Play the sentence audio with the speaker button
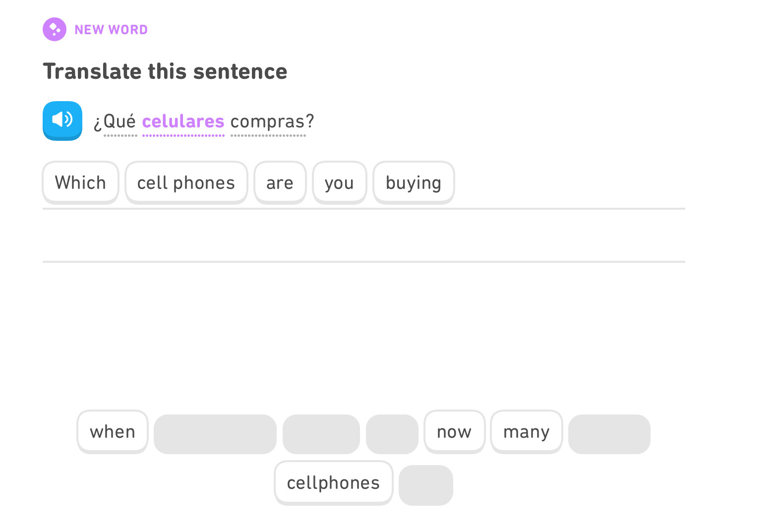This screenshot has width=778, height=532. coord(62,120)
